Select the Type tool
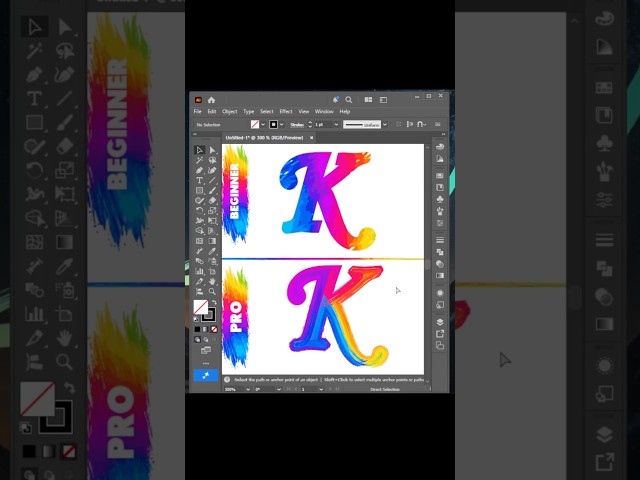Image resolution: width=640 pixels, height=480 pixels. (x=200, y=180)
